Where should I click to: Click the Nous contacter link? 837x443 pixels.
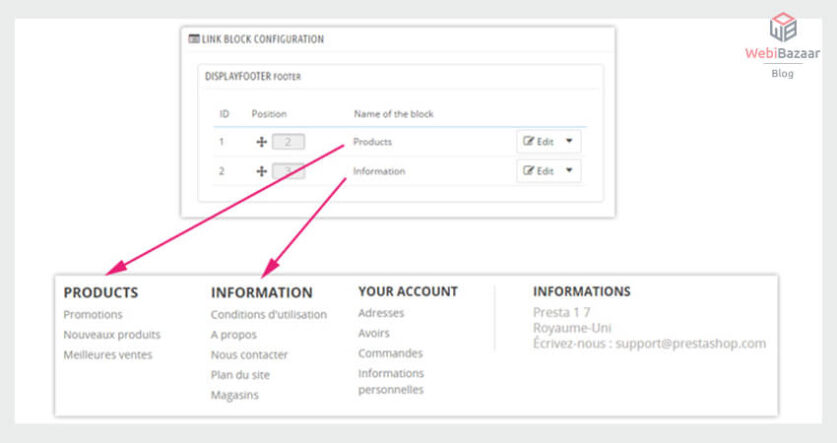coord(249,355)
